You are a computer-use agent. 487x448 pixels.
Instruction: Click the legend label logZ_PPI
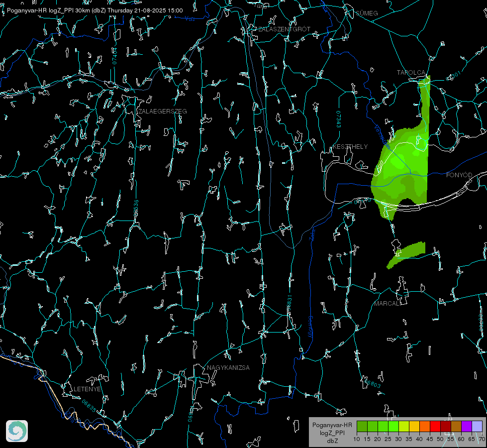point(332,433)
